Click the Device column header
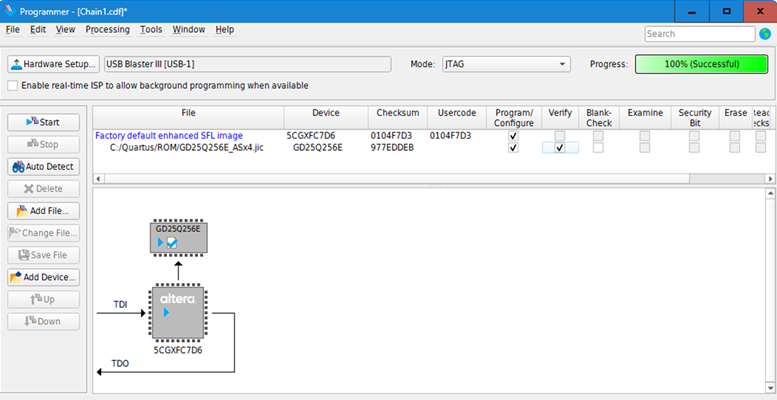Viewport: 777px width, 400px height. tap(326, 118)
